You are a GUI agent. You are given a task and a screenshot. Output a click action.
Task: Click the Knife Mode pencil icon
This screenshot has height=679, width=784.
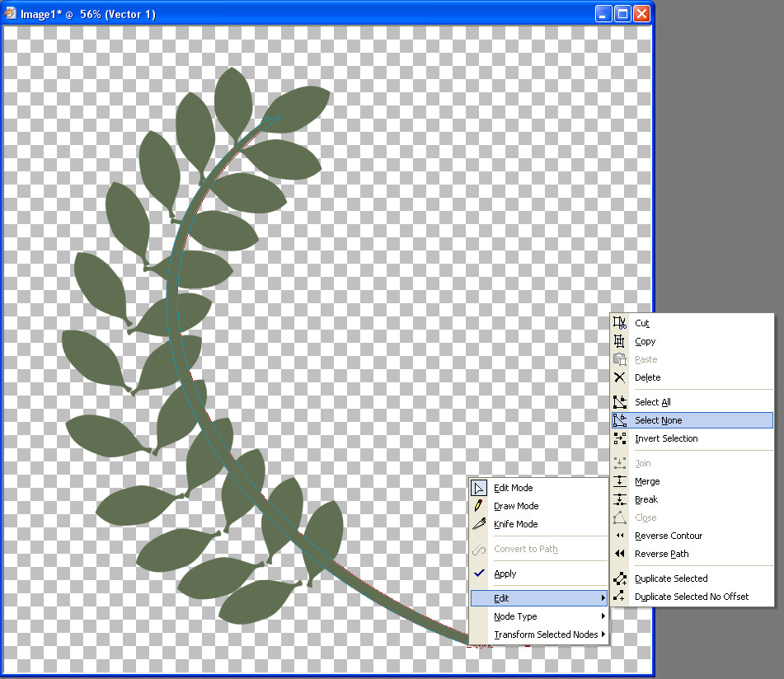pyautogui.click(x=479, y=524)
